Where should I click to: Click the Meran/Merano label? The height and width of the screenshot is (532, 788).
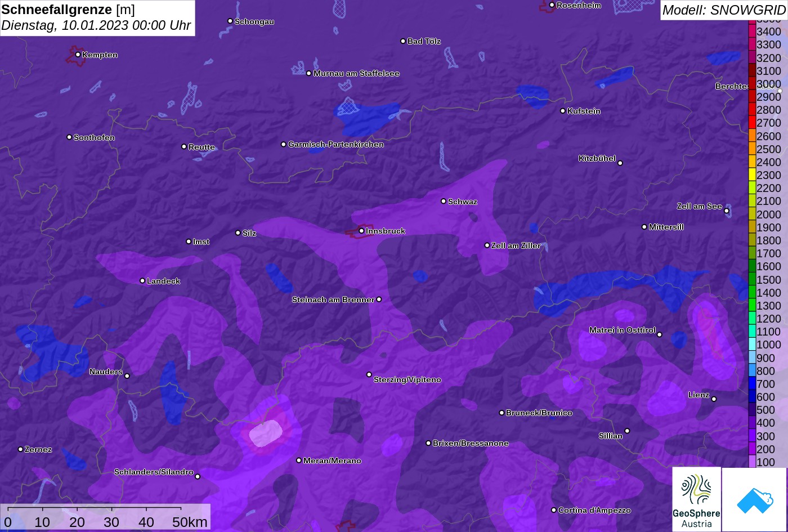pyautogui.click(x=332, y=461)
